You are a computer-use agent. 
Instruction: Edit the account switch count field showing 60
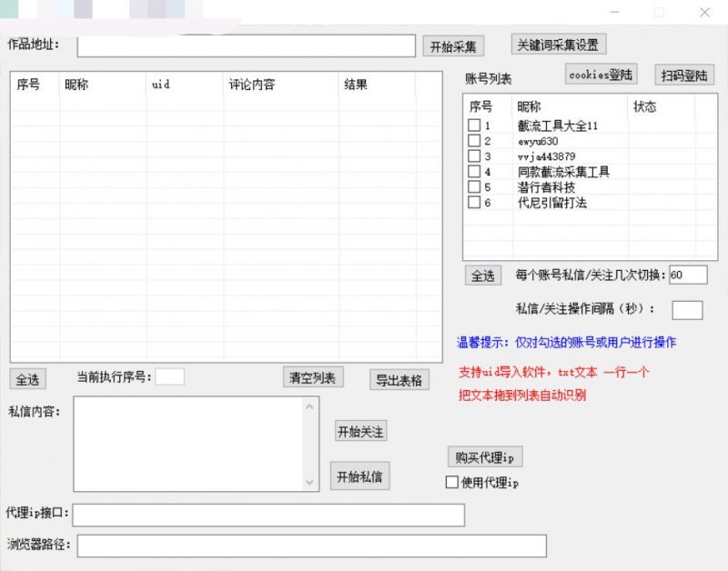point(688,275)
